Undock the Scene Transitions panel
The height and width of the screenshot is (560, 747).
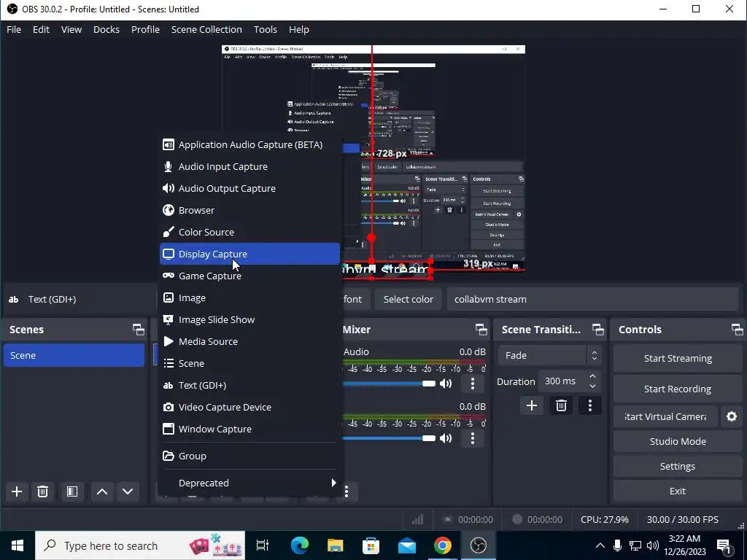click(598, 330)
